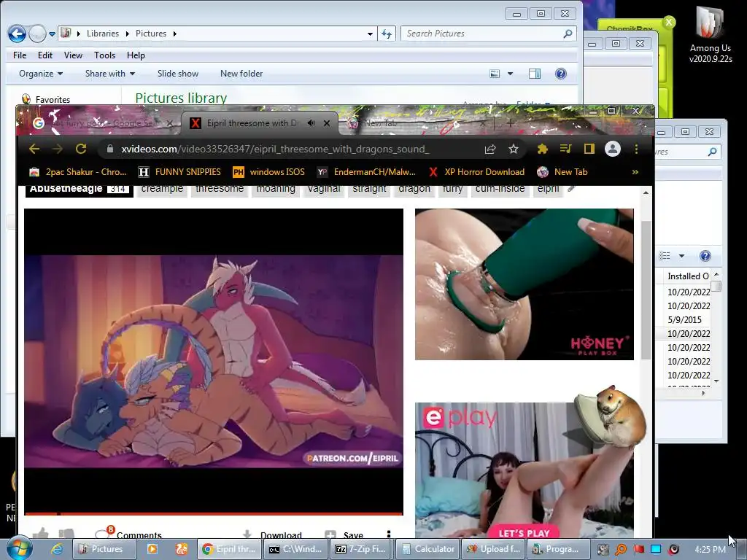Open the Chrome three-dot menu
The height and width of the screenshot is (560, 747).
click(x=636, y=149)
